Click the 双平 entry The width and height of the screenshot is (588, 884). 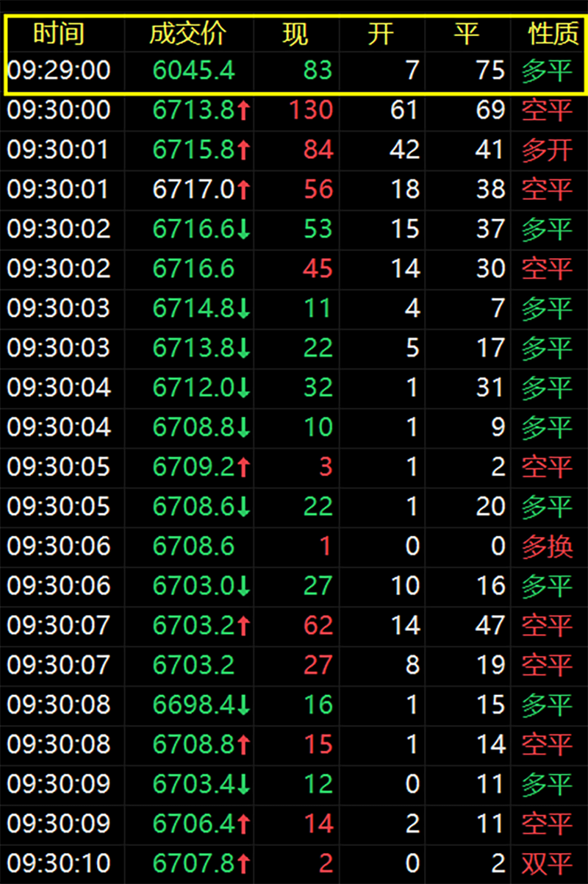point(547,863)
